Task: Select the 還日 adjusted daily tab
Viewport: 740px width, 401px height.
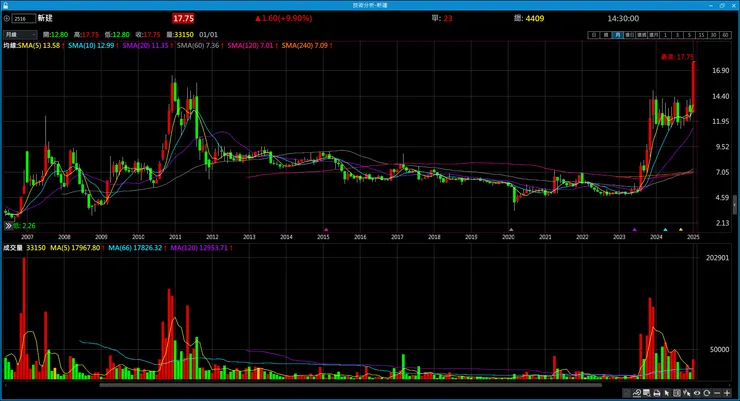Action: tap(630, 35)
